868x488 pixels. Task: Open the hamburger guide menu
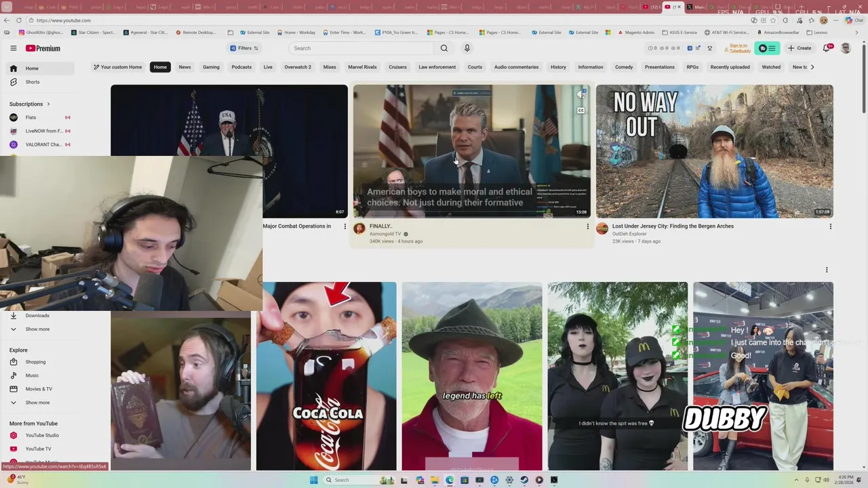(x=13, y=48)
